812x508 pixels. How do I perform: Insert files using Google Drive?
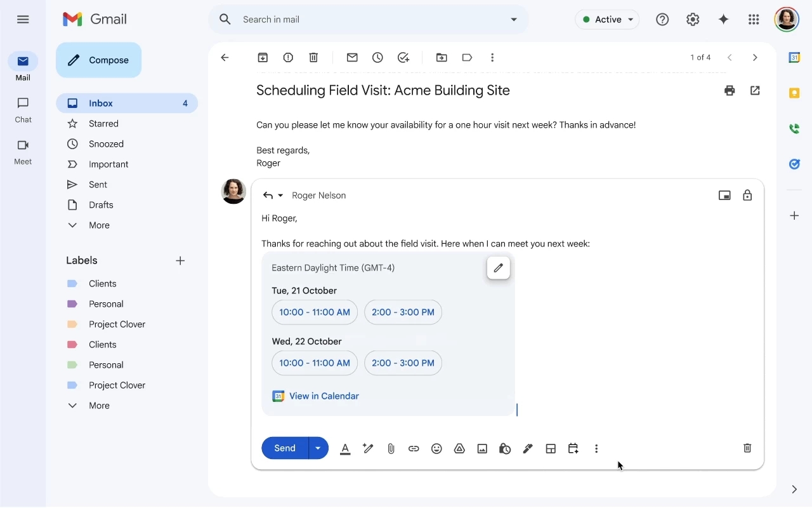pos(459,448)
